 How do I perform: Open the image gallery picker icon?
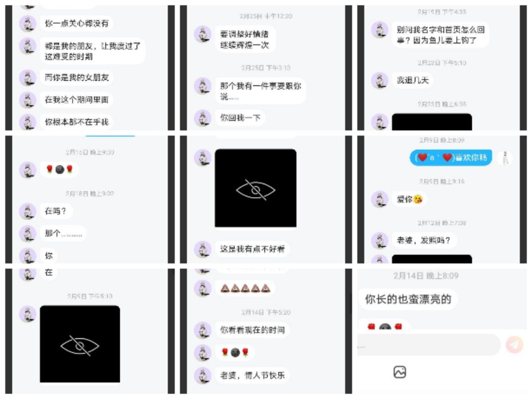coord(399,372)
